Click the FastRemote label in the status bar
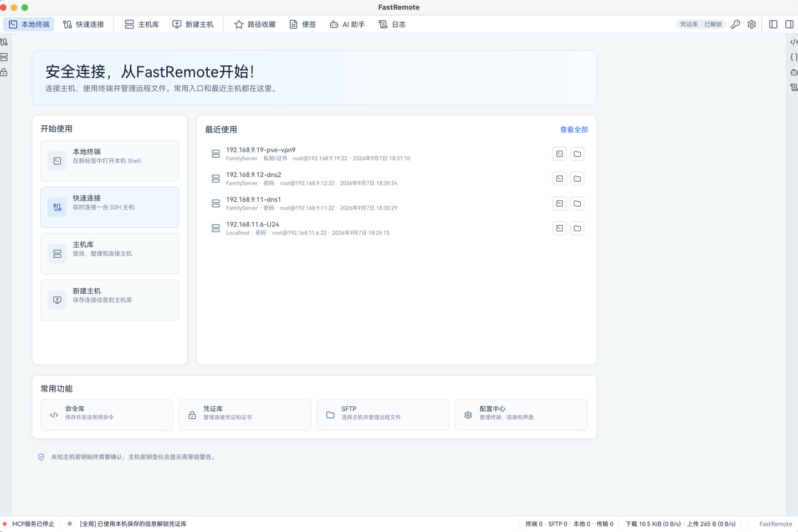The height and width of the screenshot is (532, 798). (775, 524)
